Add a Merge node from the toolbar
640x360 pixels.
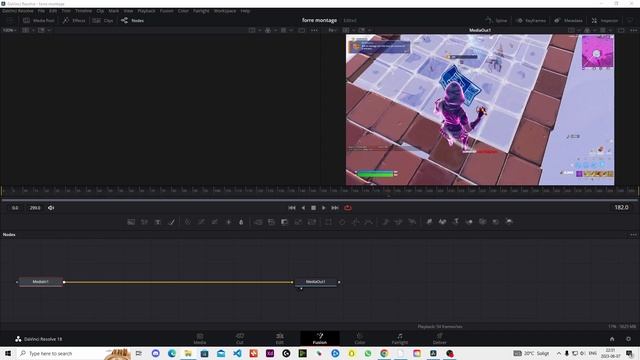click(258, 222)
